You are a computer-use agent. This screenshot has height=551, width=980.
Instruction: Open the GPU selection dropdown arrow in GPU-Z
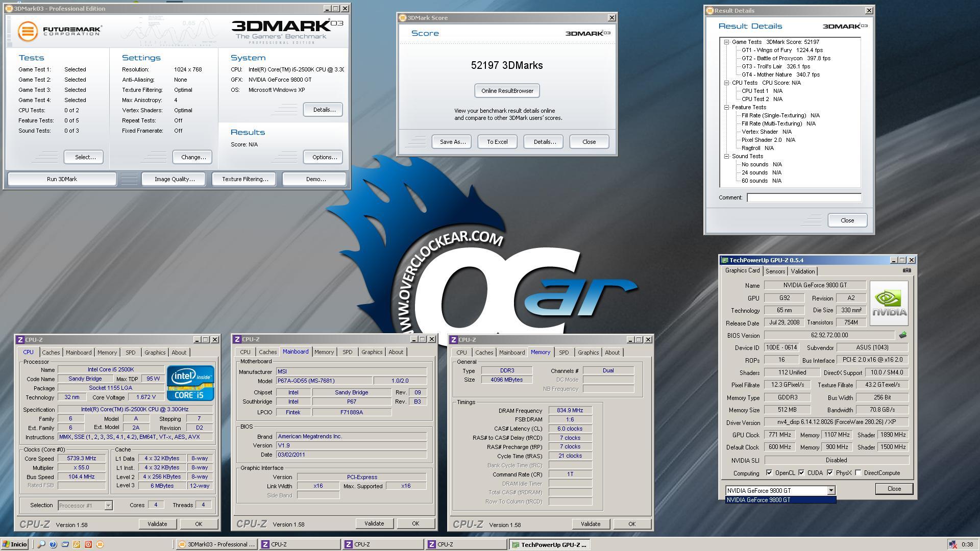(831, 490)
